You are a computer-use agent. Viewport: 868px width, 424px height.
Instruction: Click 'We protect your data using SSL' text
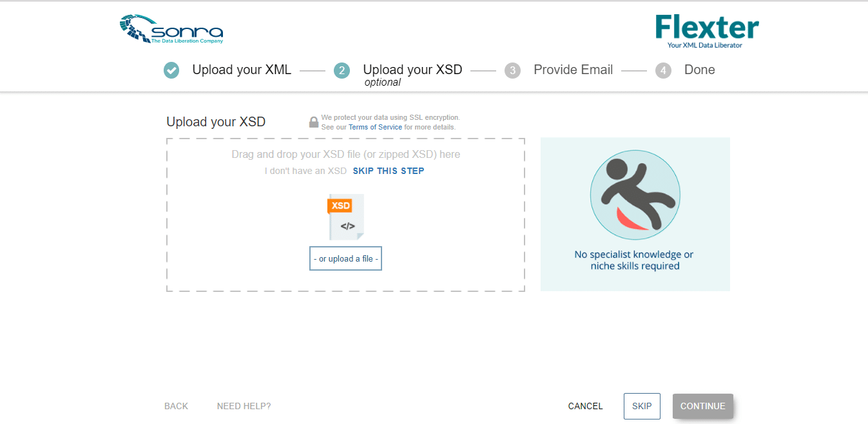(x=391, y=117)
